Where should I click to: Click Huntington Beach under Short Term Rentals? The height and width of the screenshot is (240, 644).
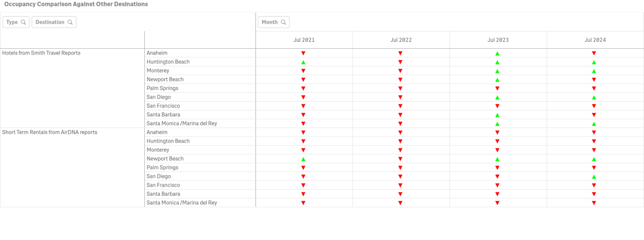point(168,141)
